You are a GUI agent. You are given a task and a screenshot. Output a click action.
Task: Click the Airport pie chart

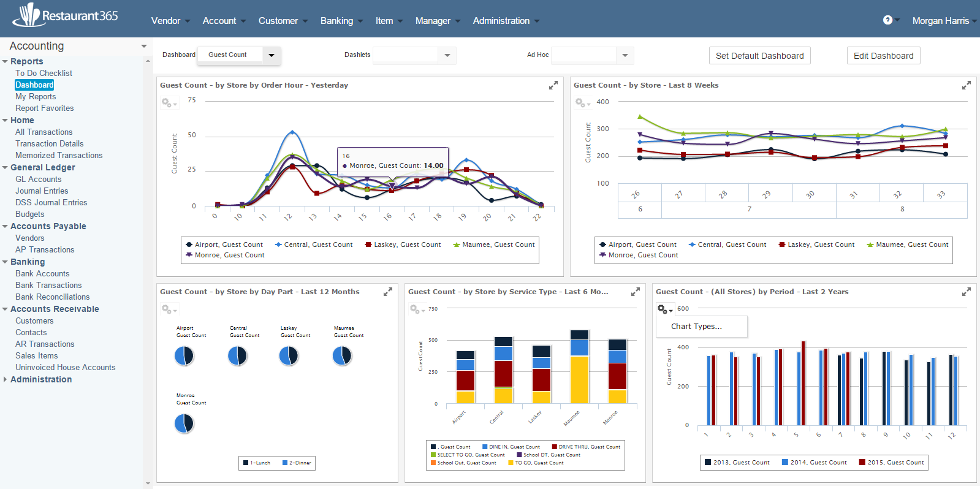click(184, 355)
